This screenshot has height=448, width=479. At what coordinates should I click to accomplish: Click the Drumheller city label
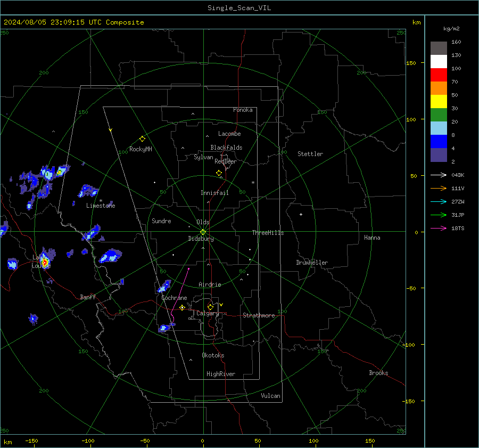coord(312,263)
